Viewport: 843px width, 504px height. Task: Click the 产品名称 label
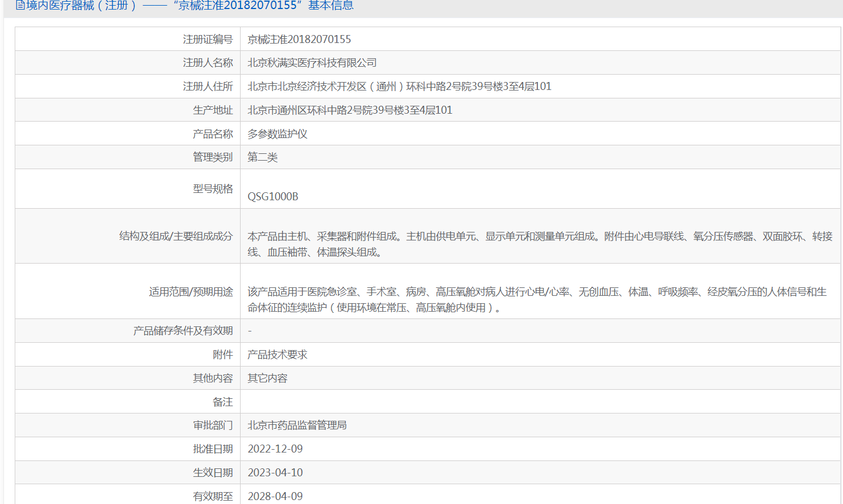click(x=213, y=134)
